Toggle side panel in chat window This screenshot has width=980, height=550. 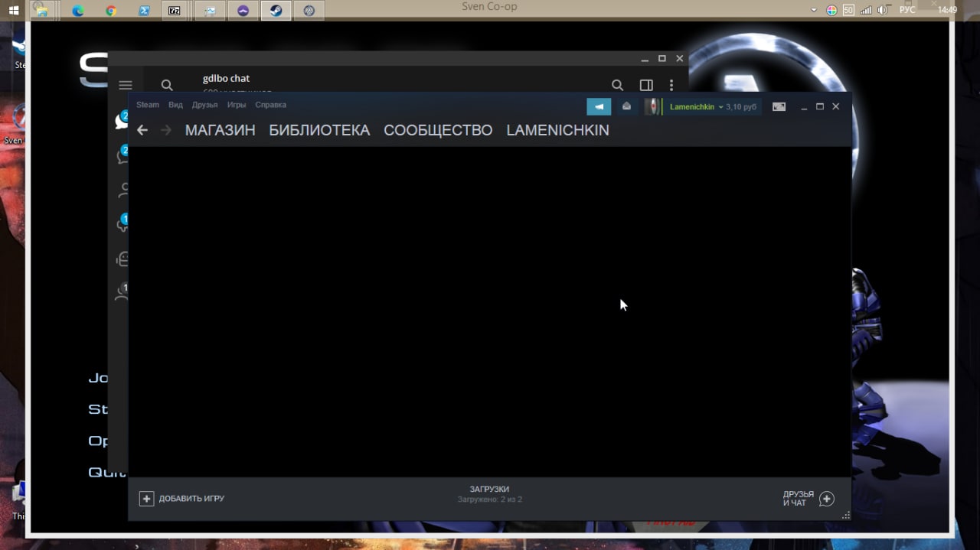(x=646, y=86)
